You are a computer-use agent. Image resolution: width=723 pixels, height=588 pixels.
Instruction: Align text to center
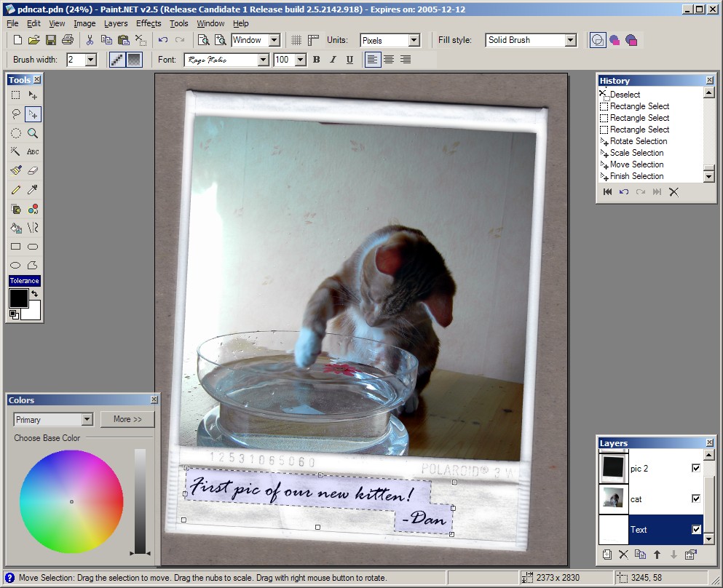click(x=389, y=60)
